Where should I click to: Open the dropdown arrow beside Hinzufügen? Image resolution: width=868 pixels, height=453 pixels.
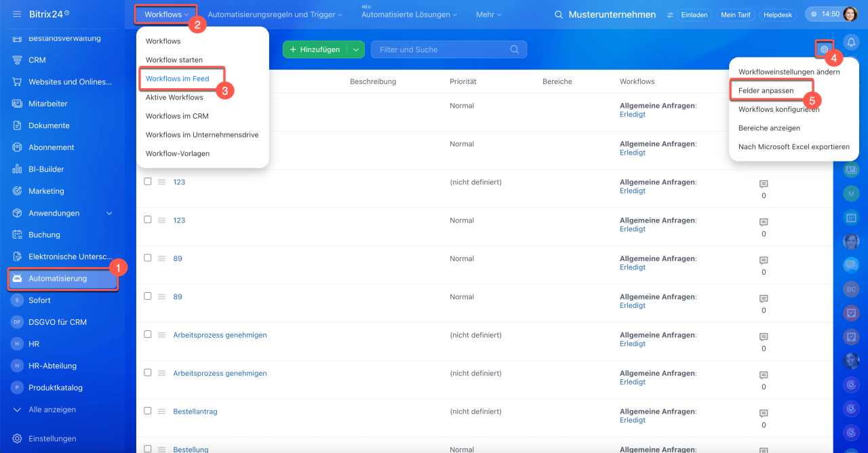click(x=356, y=50)
